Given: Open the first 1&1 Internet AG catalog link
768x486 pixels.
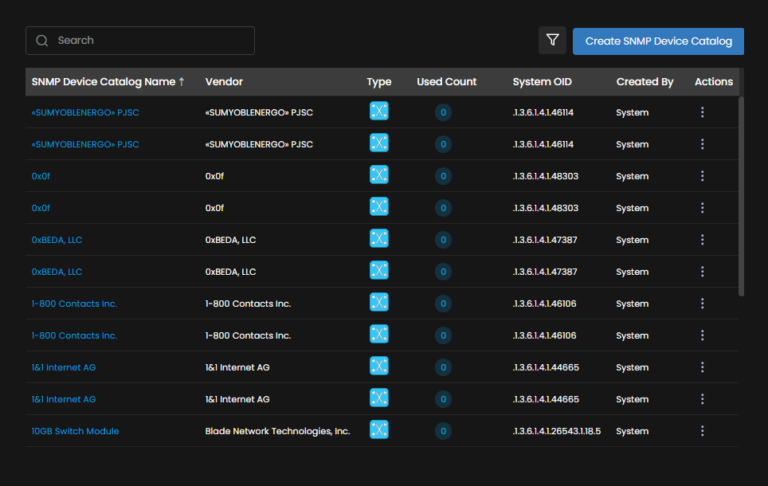Looking at the screenshot, I should (64, 367).
